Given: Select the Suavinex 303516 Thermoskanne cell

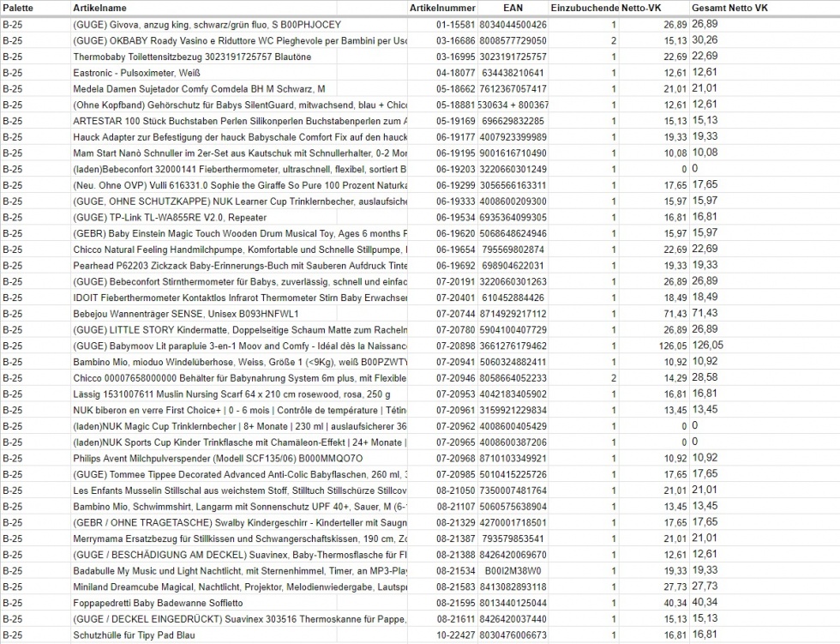Looking at the screenshot, I should pos(239,619).
